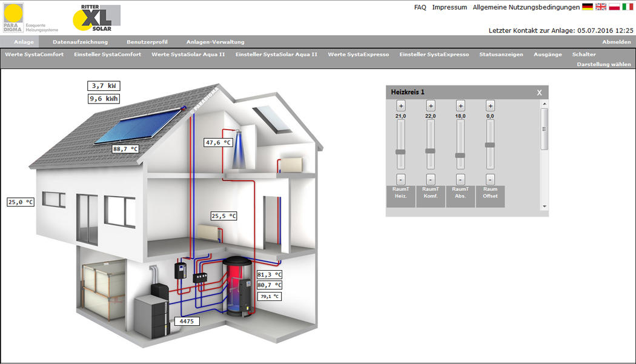Decrease RaumT Heiz. with minus button

401,179
